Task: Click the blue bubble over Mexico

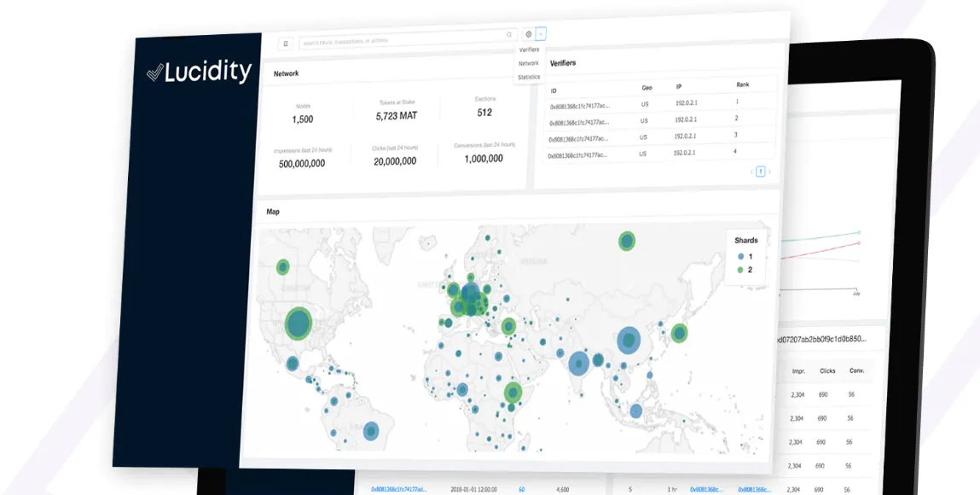Action: point(293,363)
